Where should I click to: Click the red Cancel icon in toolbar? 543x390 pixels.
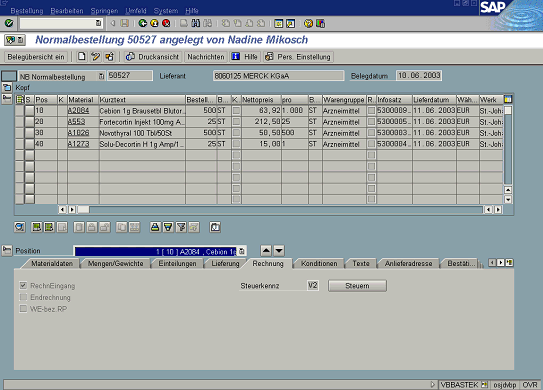(166, 23)
